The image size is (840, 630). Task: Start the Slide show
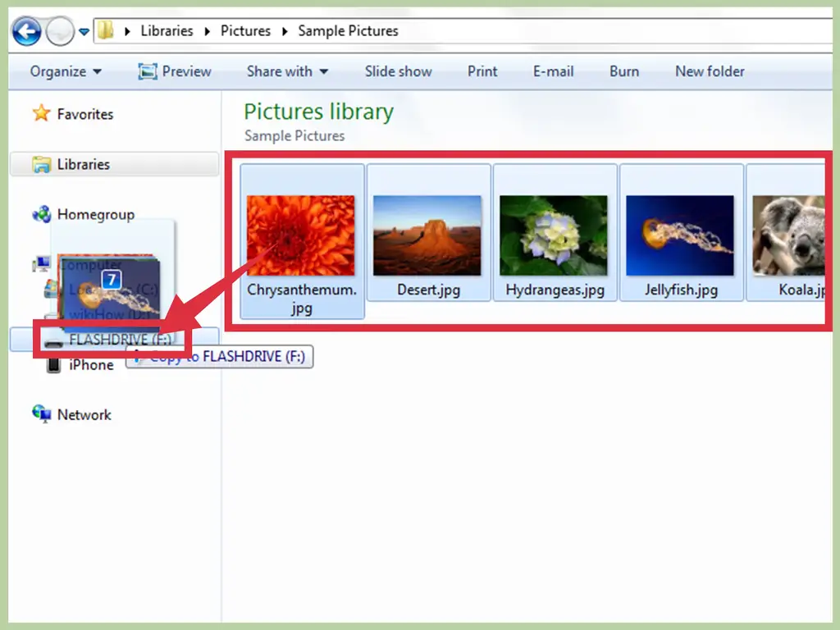pyautogui.click(x=398, y=71)
